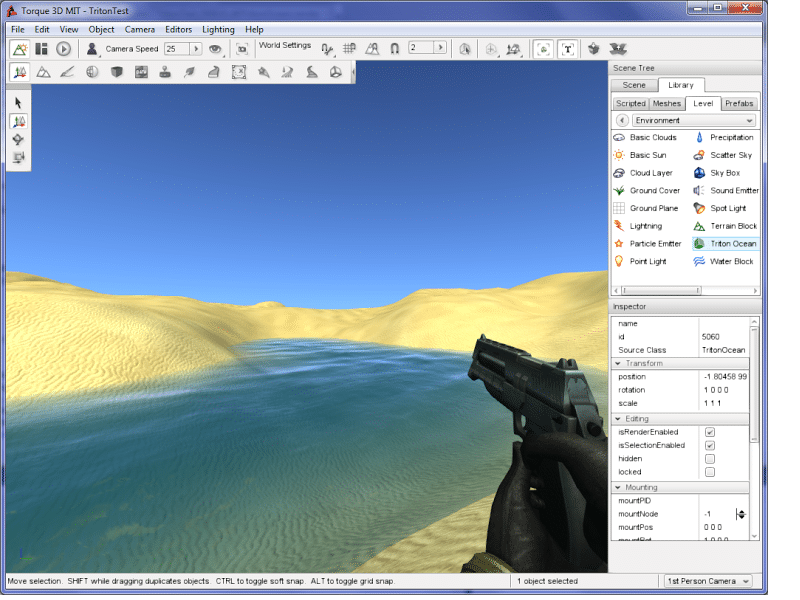This screenshot has height=600, width=800.
Task: Select the Shape Editor icon
Action: point(336,72)
